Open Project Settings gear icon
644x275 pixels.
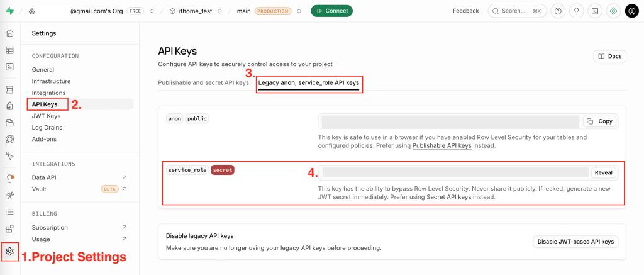[x=10, y=251]
